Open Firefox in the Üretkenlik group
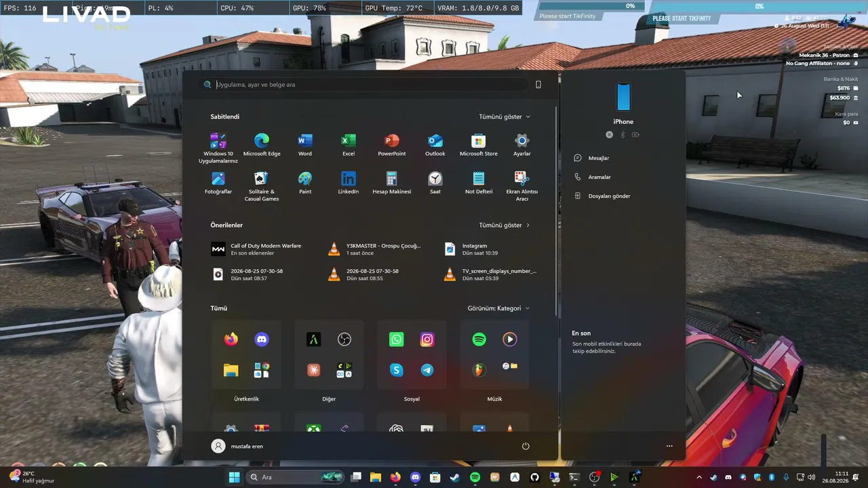 coord(231,340)
